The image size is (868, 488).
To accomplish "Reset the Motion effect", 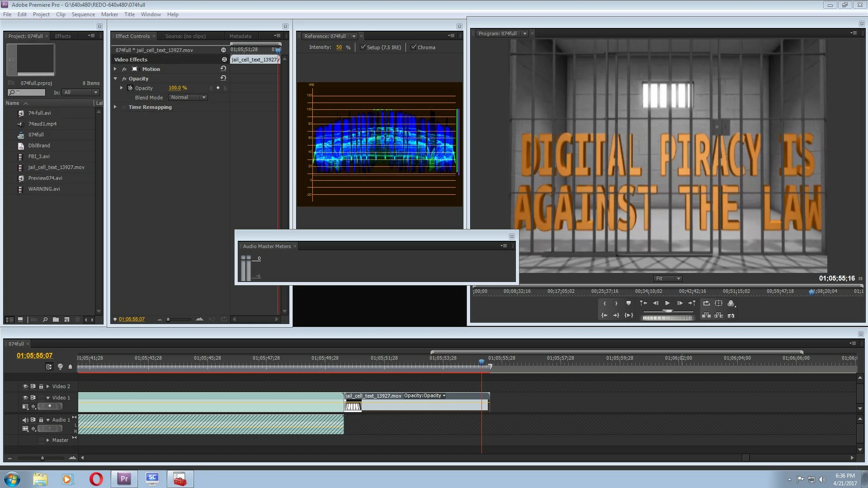I will [223, 69].
